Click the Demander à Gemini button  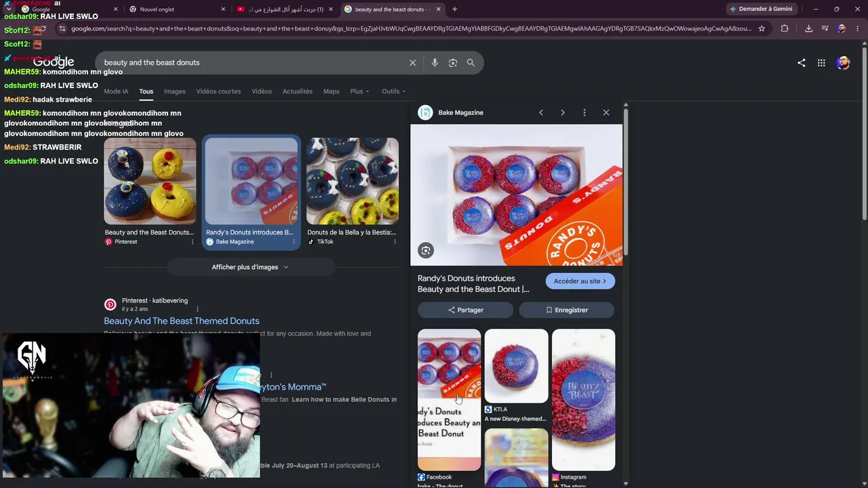click(x=760, y=9)
